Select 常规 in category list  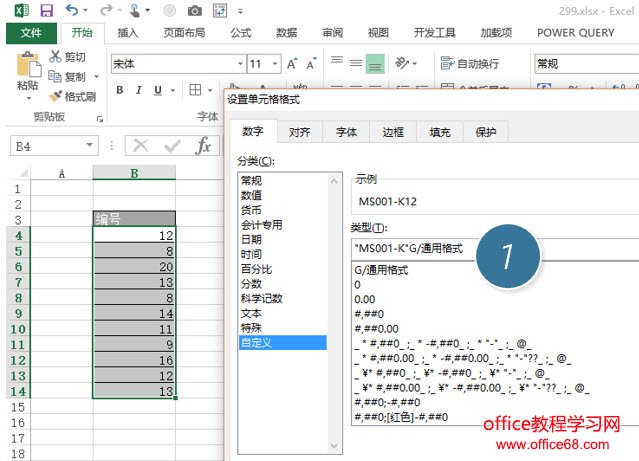[283, 181]
